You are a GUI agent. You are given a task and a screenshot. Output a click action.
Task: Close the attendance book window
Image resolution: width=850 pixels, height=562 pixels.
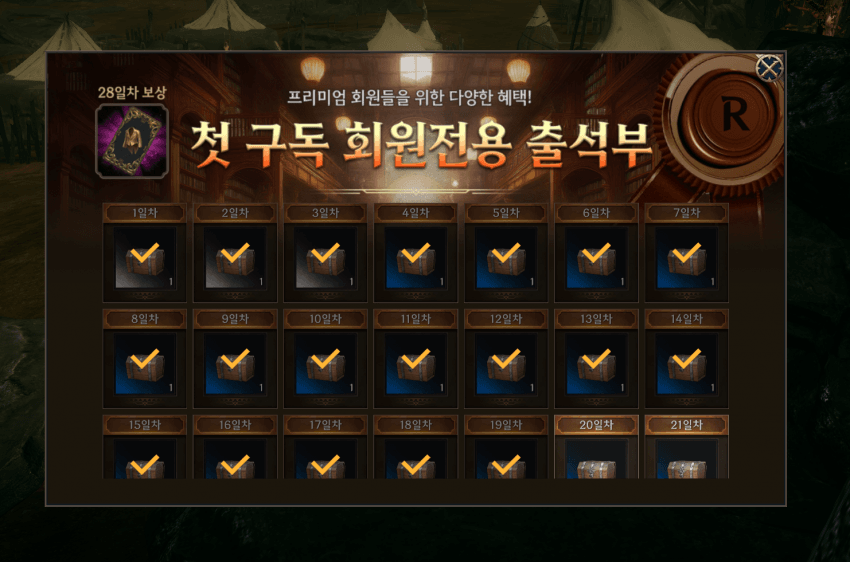pos(769,68)
